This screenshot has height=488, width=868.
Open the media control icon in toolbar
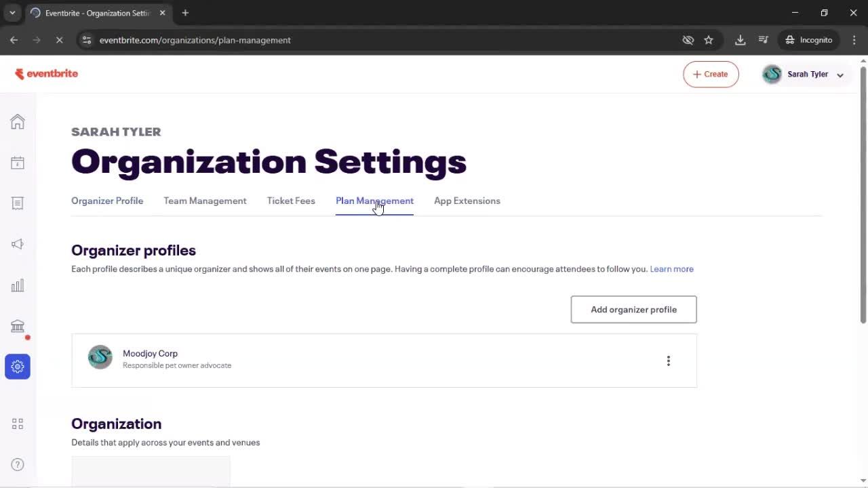point(763,40)
